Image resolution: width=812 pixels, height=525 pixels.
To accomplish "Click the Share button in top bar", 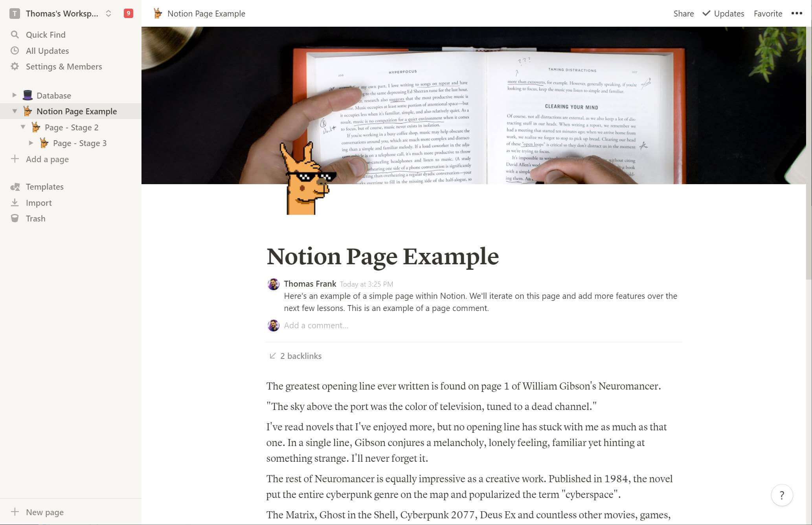I will click(x=683, y=13).
